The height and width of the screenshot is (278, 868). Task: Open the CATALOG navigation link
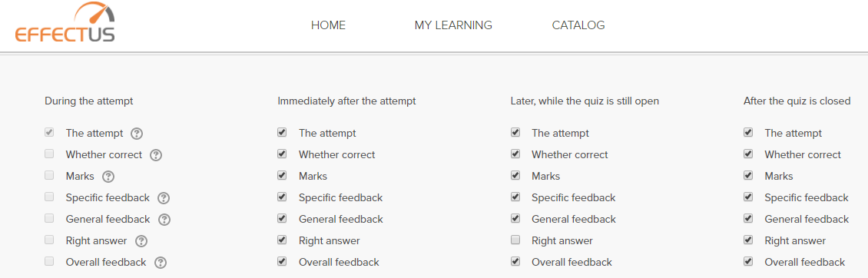click(x=578, y=25)
